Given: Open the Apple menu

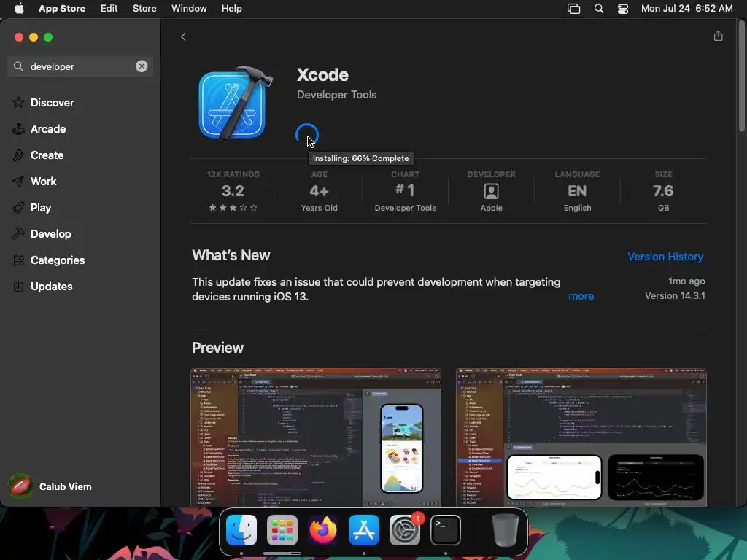Looking at the screenshot, I should coord(19,9).
